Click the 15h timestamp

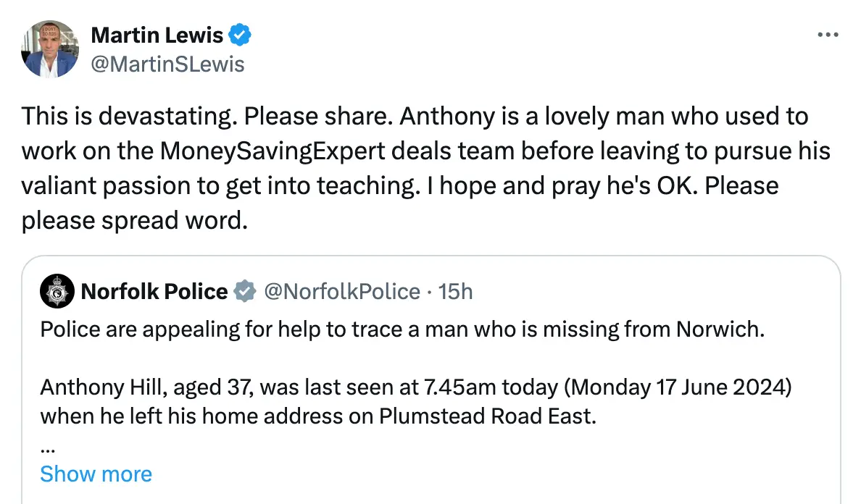pos(455,291)
